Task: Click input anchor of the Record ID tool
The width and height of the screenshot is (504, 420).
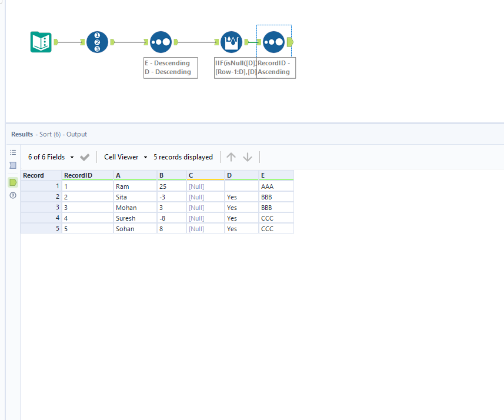Action: pos(82,42)
